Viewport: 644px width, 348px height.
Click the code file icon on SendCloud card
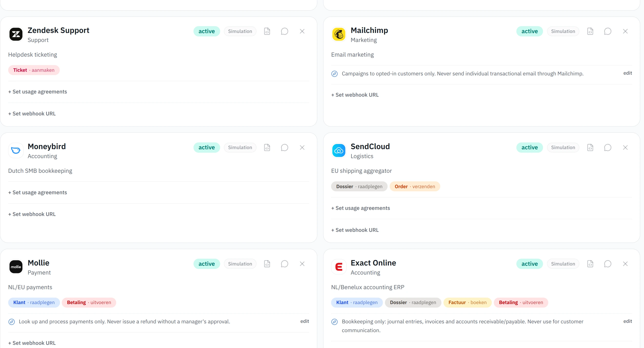click(590, 147)
